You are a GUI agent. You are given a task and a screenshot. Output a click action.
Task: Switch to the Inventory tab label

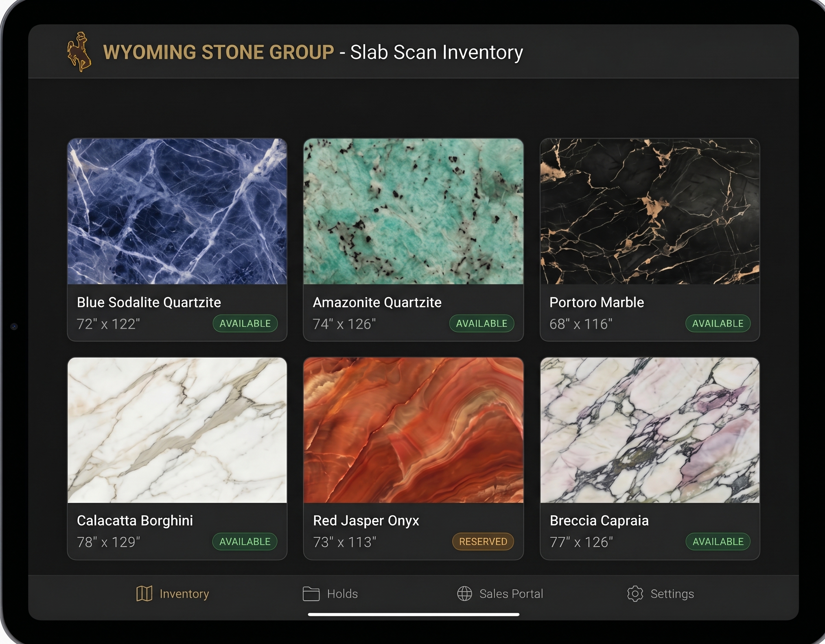184,594
